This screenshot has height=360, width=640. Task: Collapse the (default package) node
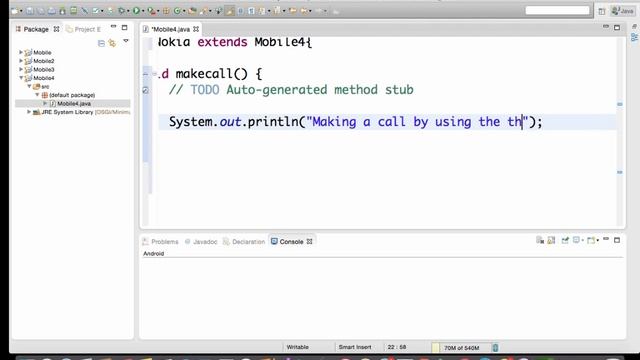37,95
